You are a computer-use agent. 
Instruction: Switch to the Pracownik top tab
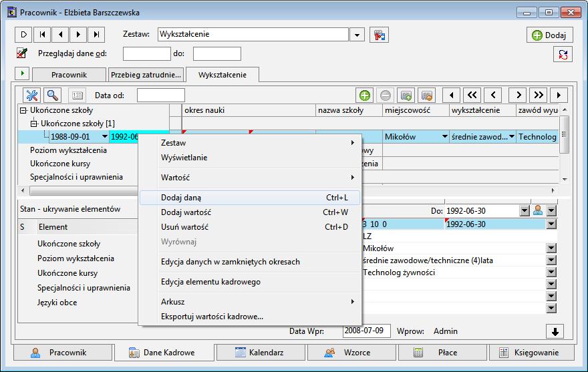(69, 75)
